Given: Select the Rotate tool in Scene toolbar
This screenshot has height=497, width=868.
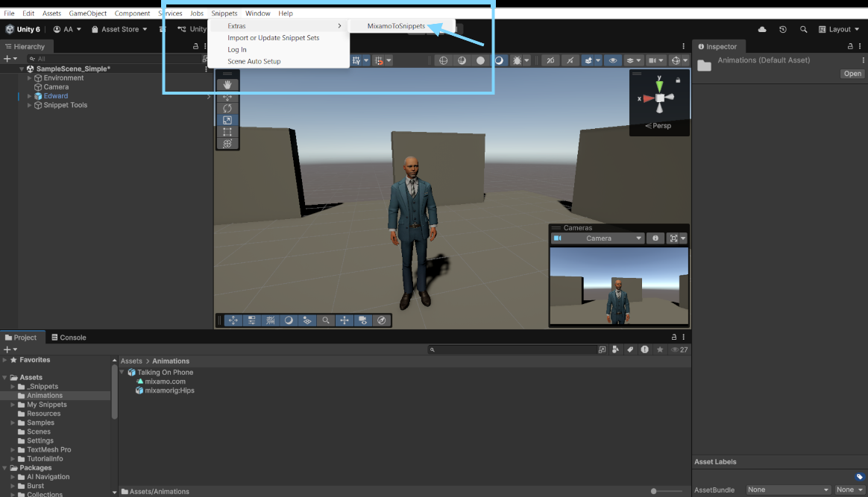Looking at the screenshot, I should 227,108.
